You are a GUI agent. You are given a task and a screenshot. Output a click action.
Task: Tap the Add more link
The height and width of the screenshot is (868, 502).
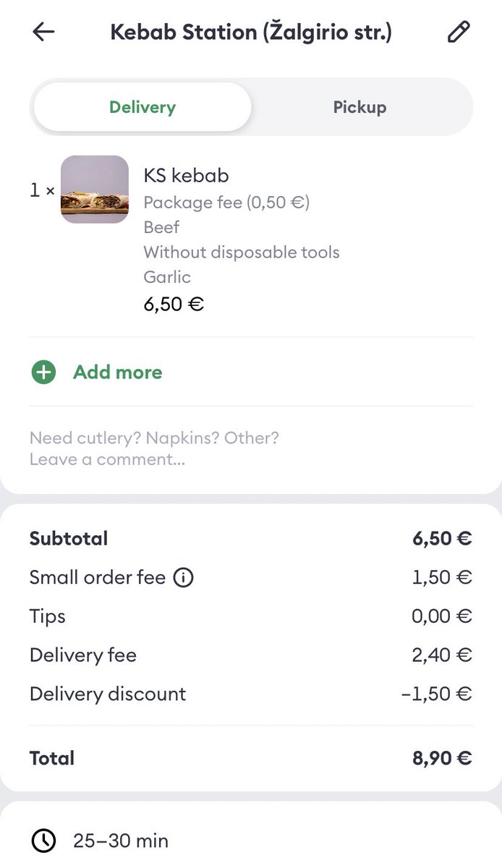click(117, 373)
